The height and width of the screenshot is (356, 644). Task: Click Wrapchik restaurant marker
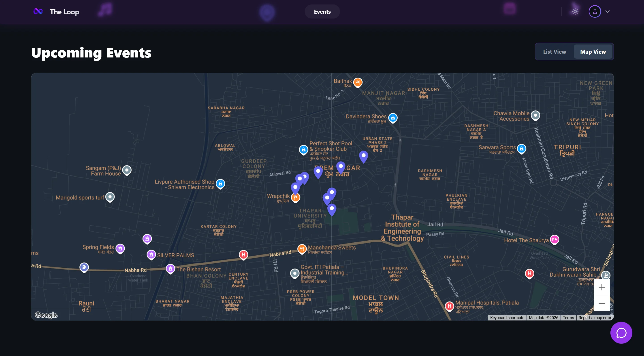(296, 198)
